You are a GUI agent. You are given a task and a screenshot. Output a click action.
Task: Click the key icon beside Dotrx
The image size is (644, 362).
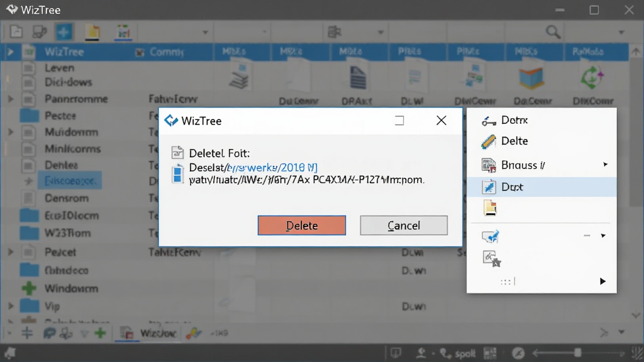(489, 121)
